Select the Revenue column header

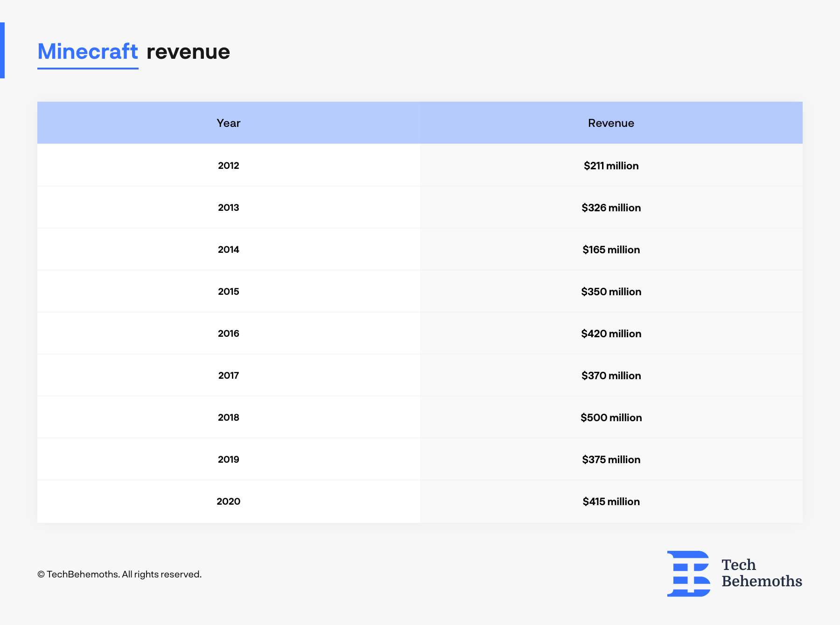pyautogui.click(x=611, y=123)
